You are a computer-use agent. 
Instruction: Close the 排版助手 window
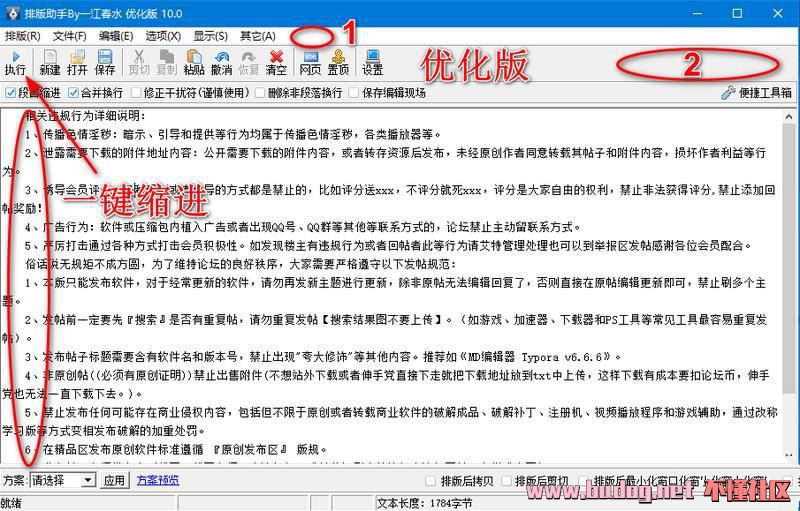coord(778,13)
